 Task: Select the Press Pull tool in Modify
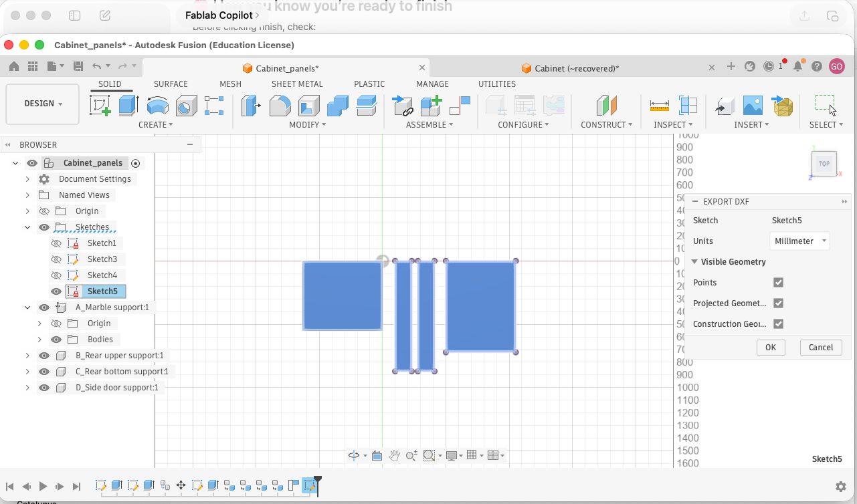pos(250,106)
